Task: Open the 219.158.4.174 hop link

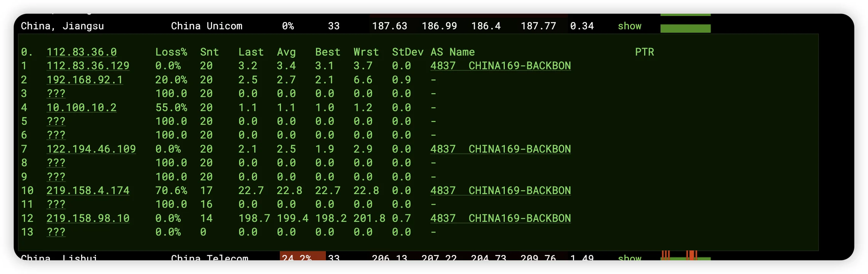Action: (x=88, y=191)
